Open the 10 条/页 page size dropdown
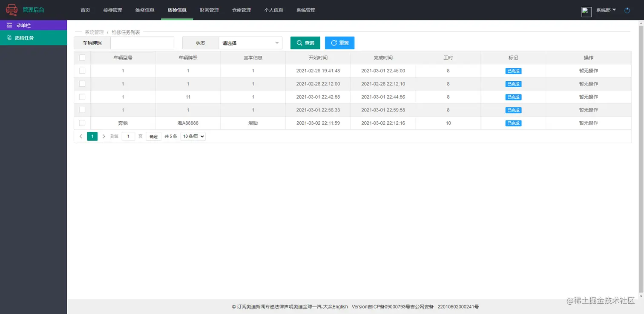The image size is (644, 314). pos(193,137)
